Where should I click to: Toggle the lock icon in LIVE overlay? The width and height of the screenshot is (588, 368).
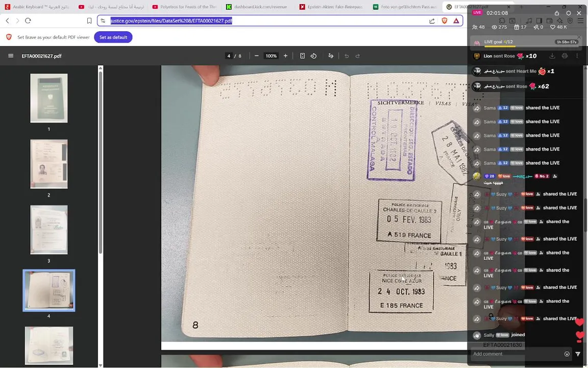point(557,13)
